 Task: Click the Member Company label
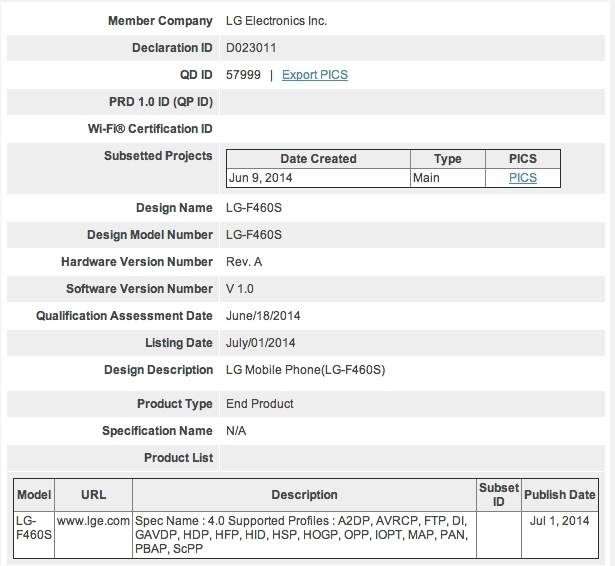click(160, 21)
